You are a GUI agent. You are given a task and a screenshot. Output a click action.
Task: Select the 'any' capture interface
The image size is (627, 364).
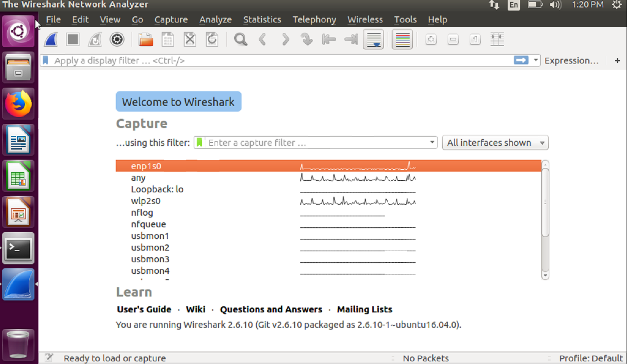[329, 178]
